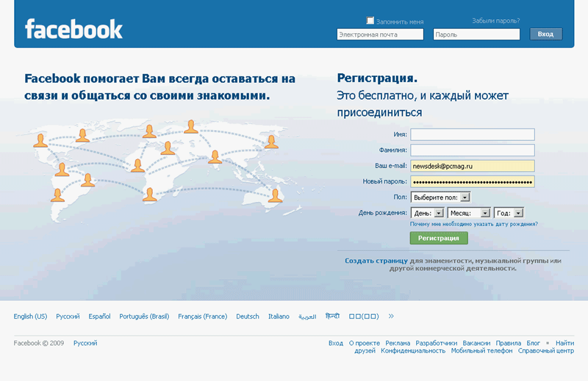Open the 'Забыли пароль?' link
Image resolution: width=588 pixels, height=381 pixels.
point(495,21)
